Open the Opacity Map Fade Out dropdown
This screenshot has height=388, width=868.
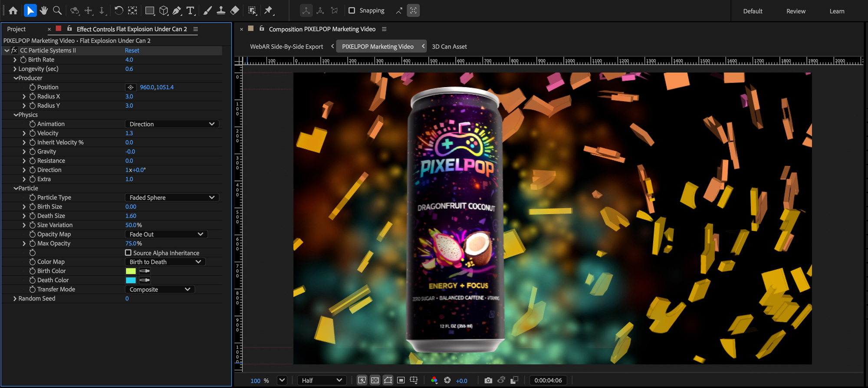pos(166,234)
